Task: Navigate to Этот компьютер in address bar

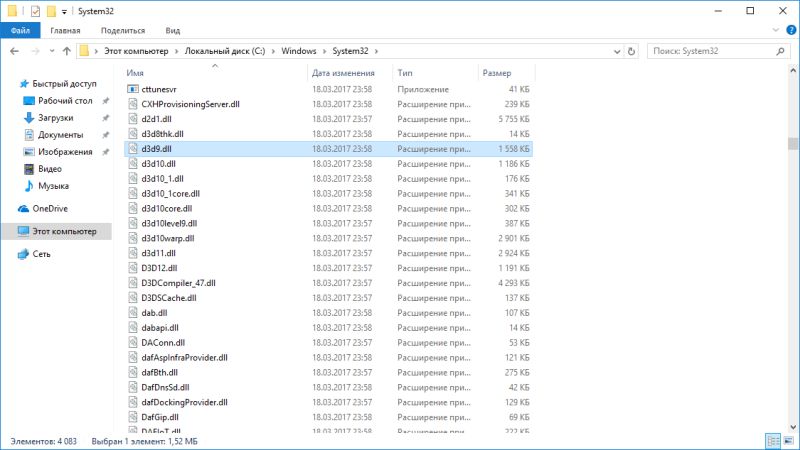Action: tap(136, 51)
